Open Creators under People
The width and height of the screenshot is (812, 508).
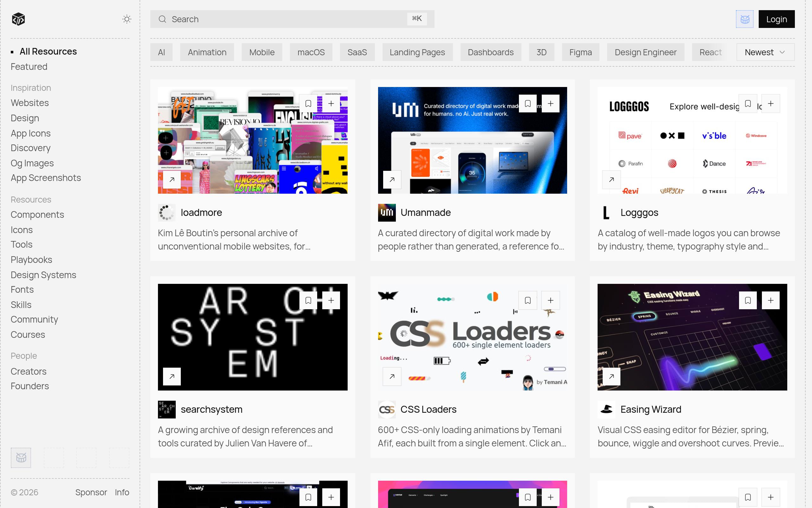(x=29, y=371)
